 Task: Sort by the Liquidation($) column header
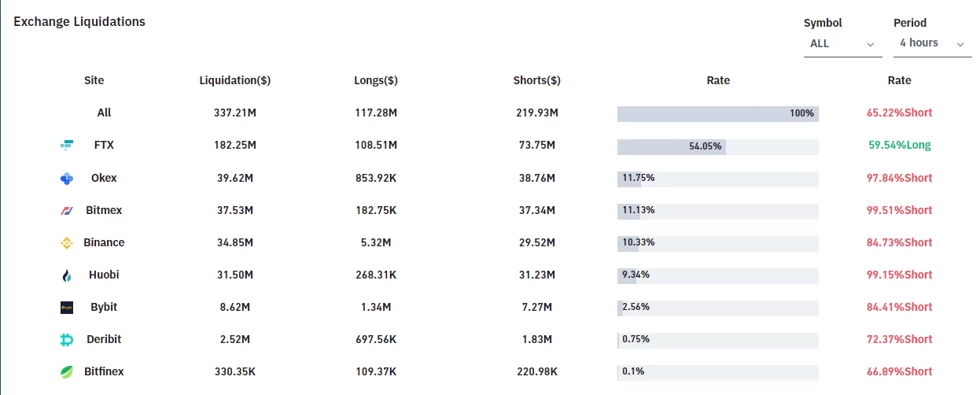click(235, 80)
